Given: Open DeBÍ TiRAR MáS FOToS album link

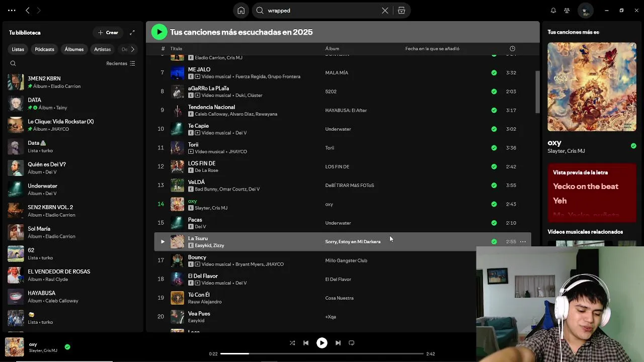Looking at the screenshot, I should (350, 186).
